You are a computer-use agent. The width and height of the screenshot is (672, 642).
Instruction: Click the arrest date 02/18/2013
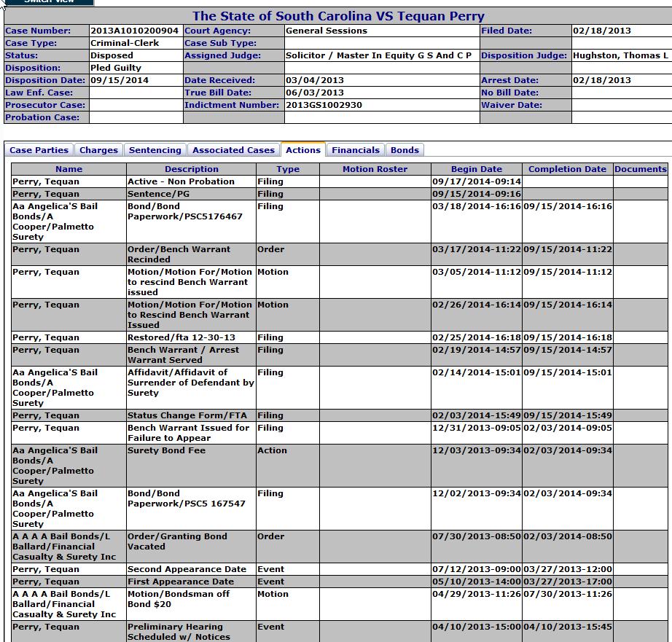click(602, 80)
